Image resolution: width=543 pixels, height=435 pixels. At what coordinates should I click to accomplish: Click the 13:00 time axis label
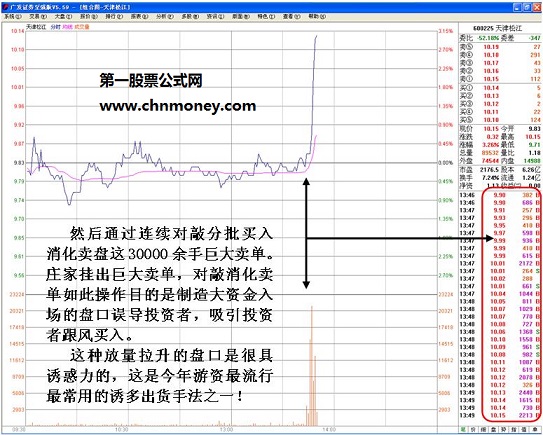pyautogui.click(x=226, y=429)
